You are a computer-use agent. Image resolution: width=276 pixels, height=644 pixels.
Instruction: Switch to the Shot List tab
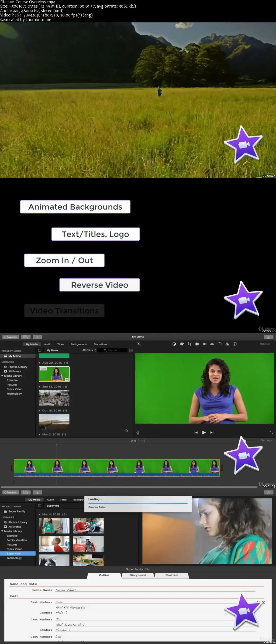172,575
